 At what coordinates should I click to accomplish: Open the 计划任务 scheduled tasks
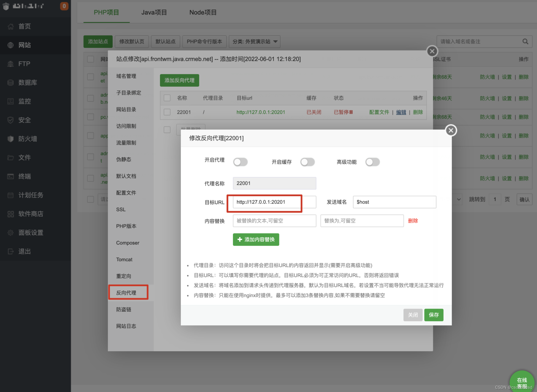31,195
